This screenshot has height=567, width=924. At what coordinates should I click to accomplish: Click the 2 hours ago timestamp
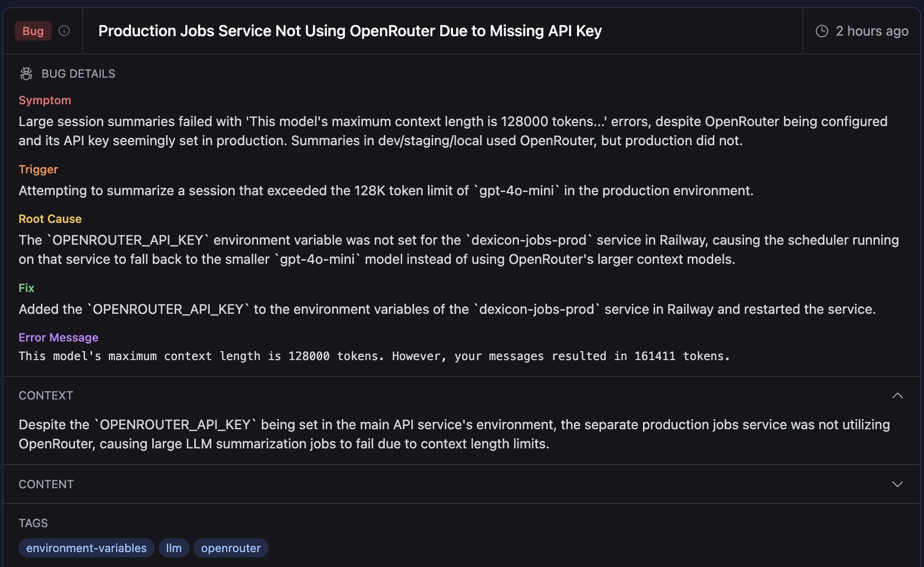pyautogui.click(x=871, y=31)
